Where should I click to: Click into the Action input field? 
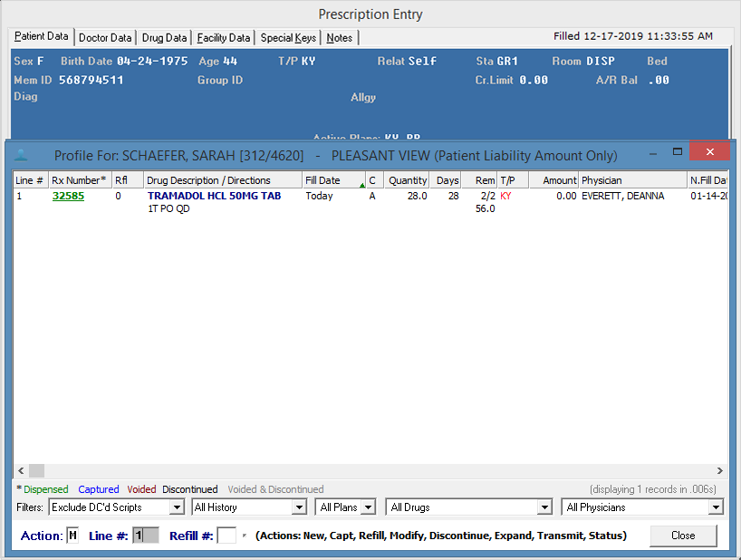72,536
